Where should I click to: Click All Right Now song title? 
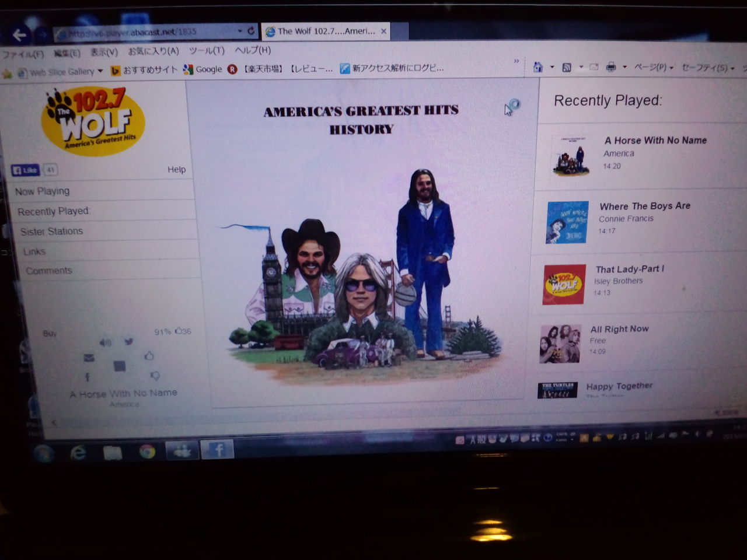[619, 329]
